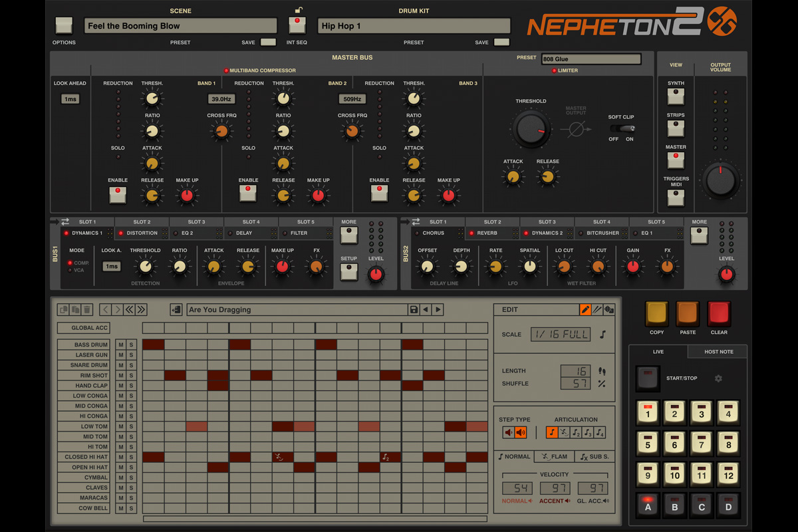Viewport: 798px width, 532px height.
Task: Select the Live tab
Action: [x=658, y=351]
